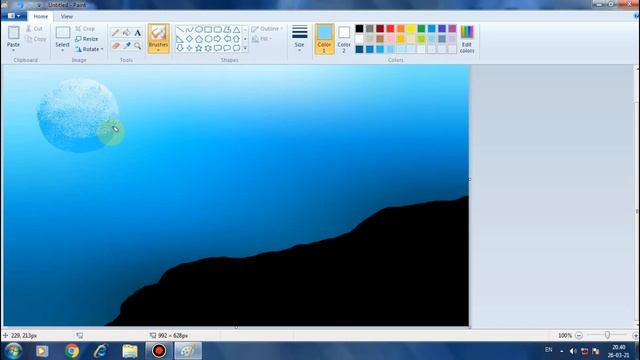Image resolution: width=640 pixels, height=360 pixels.
Task: Choose the Pentagon shape
Action: [x=199, y=39]
